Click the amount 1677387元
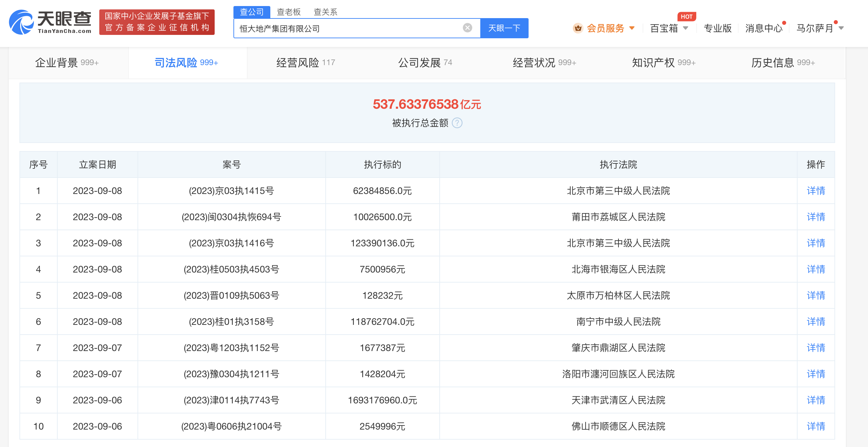 pos(382,348)
